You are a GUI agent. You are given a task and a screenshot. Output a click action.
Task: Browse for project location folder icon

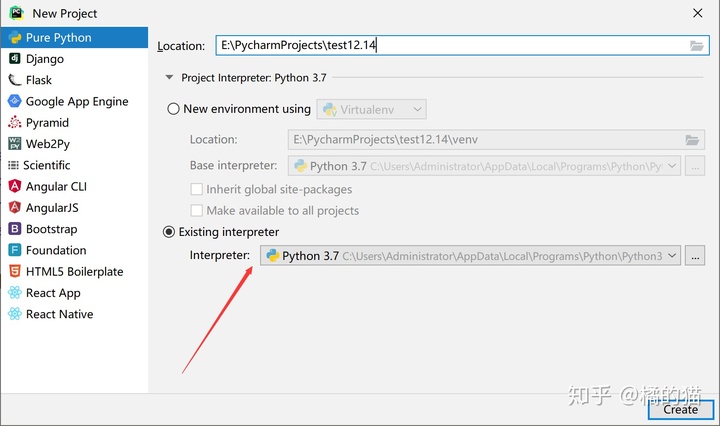[697, 45]
